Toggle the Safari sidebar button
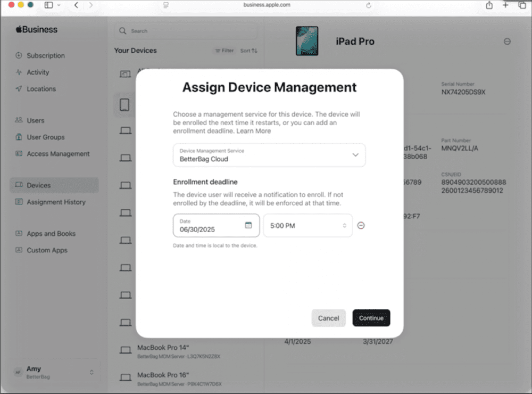532x394 pixels. point(49,5)
